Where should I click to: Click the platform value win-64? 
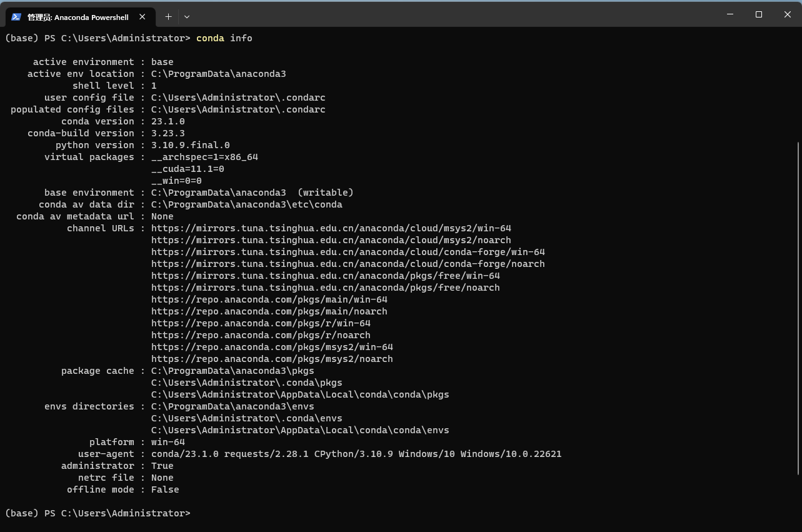168,442
